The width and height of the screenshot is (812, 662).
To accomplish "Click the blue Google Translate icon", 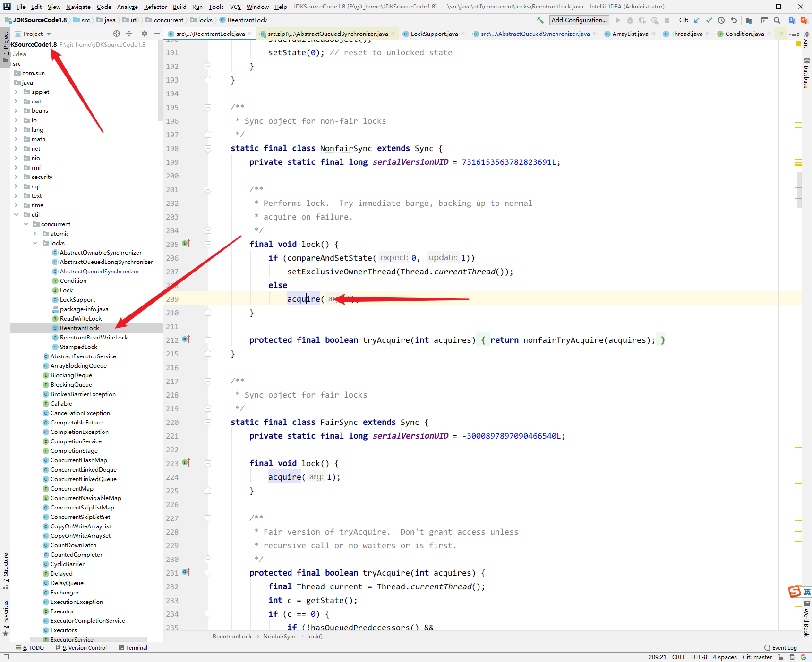I will click(792, 20).
